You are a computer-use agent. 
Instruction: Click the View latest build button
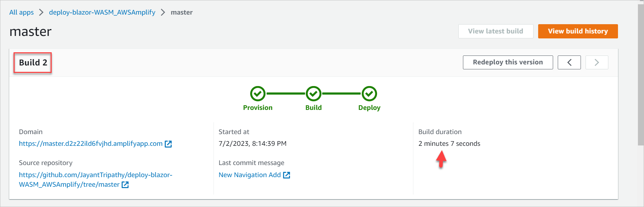496,31
